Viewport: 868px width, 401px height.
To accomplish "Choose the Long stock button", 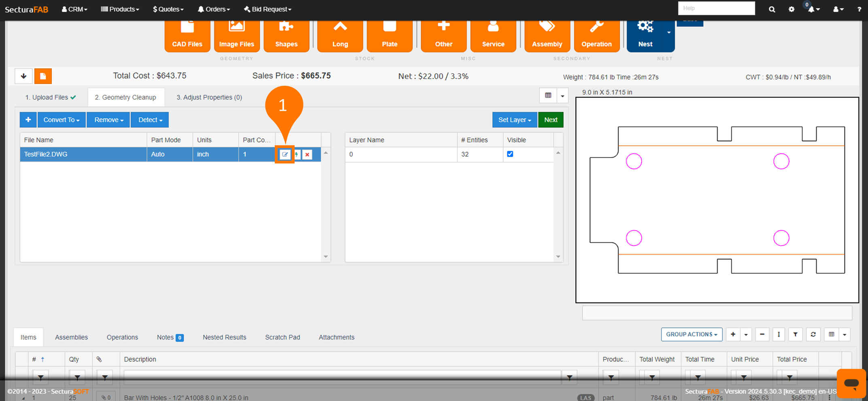I will [340, 36].
